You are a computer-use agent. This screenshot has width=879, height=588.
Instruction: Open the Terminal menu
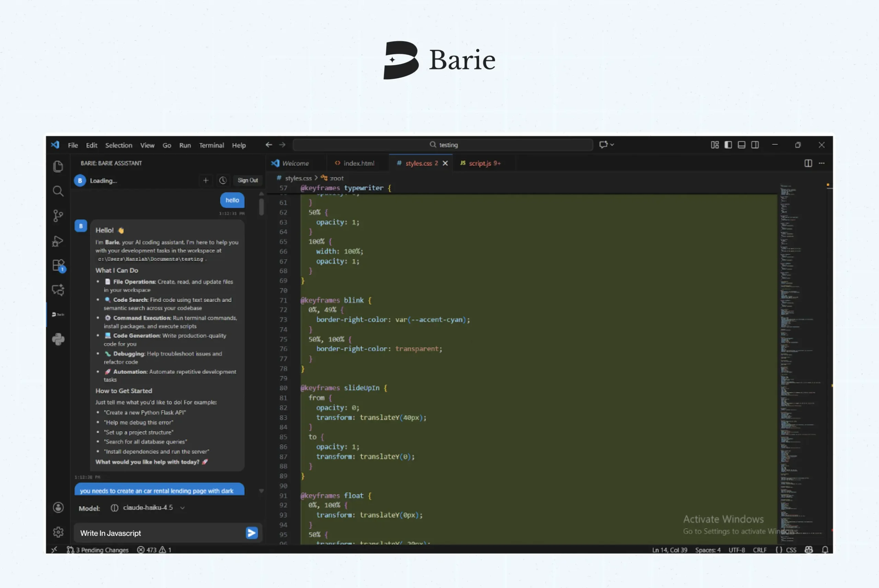[x=211, y=145]
